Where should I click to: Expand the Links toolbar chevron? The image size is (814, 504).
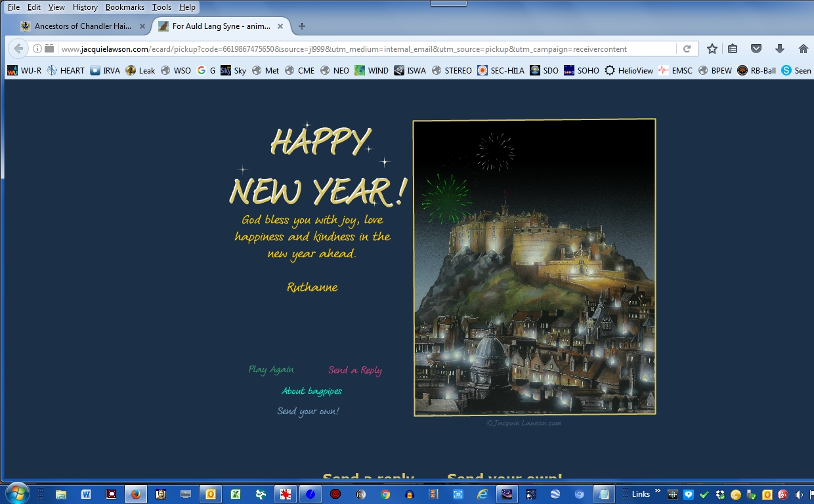coord(658,492)
